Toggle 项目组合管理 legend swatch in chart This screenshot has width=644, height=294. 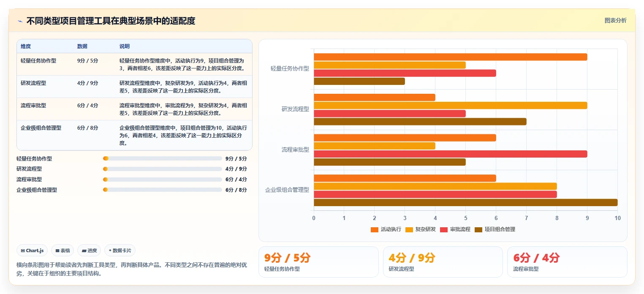coord(478,229)
